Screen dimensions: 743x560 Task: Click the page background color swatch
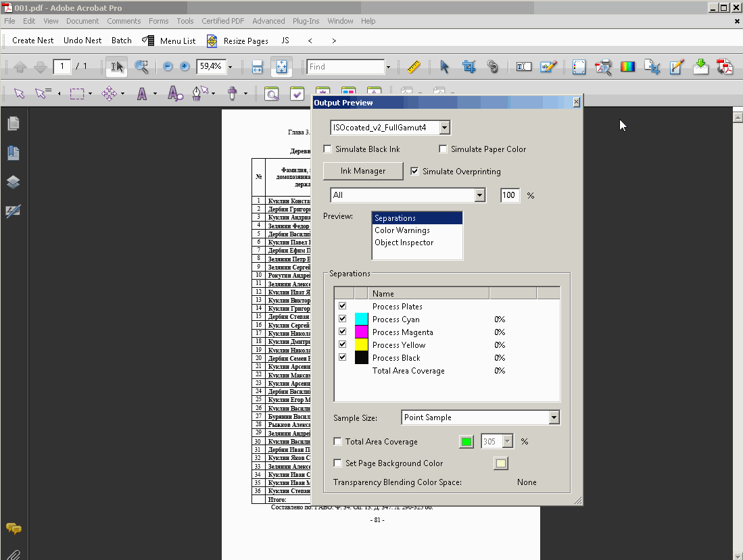coord(500,463)
